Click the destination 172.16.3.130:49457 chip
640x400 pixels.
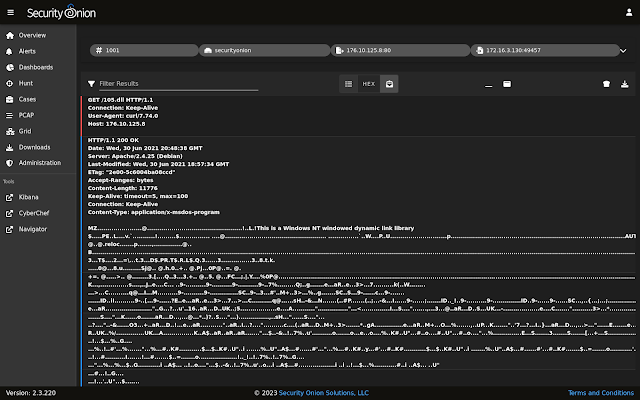(545, 50)
